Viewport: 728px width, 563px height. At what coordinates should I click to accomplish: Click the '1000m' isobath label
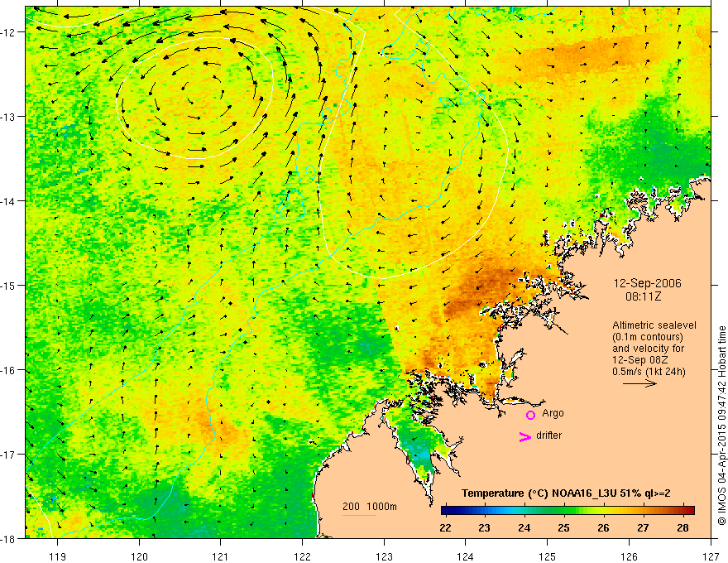point(381,507)
